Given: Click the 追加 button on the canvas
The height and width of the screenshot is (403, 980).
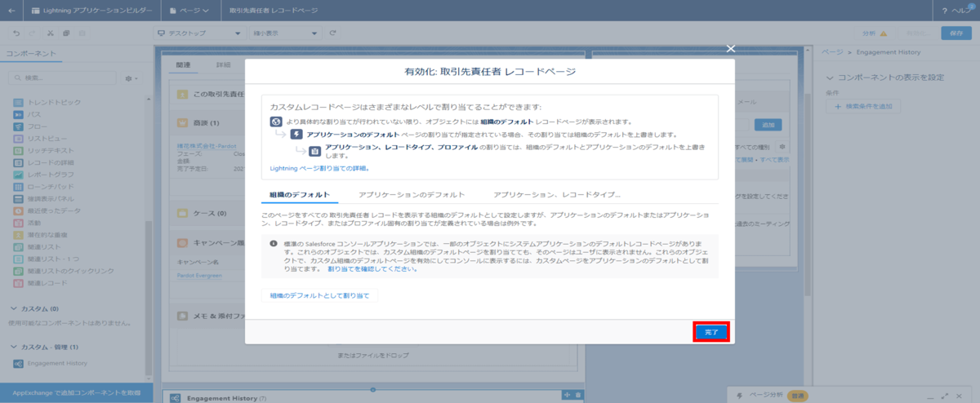Looking at the screenshot, I should point(767,125).
